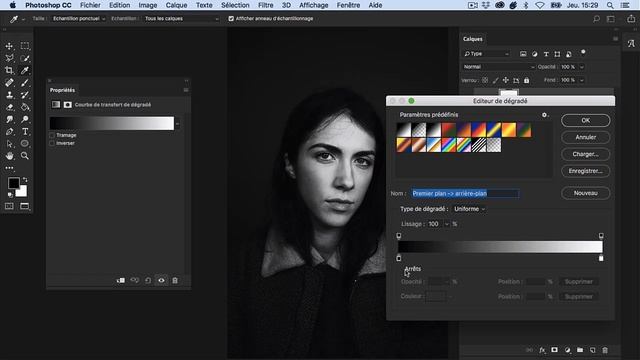The height and width of the screenshot is (360, 640).
Task: Select the Dodge tool
Action: (x=25, y=120)
